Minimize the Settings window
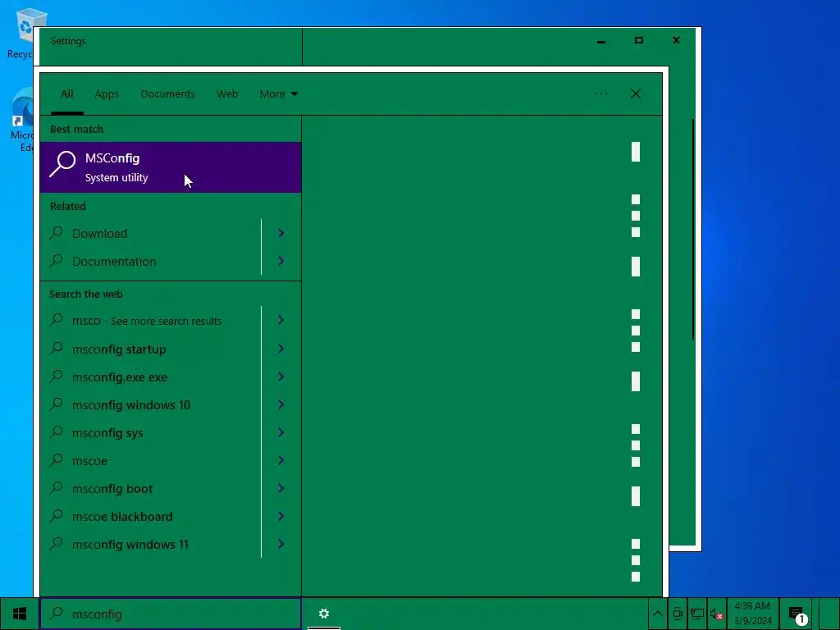The width and height of the screenshot is (840, 630). (601, 41)
